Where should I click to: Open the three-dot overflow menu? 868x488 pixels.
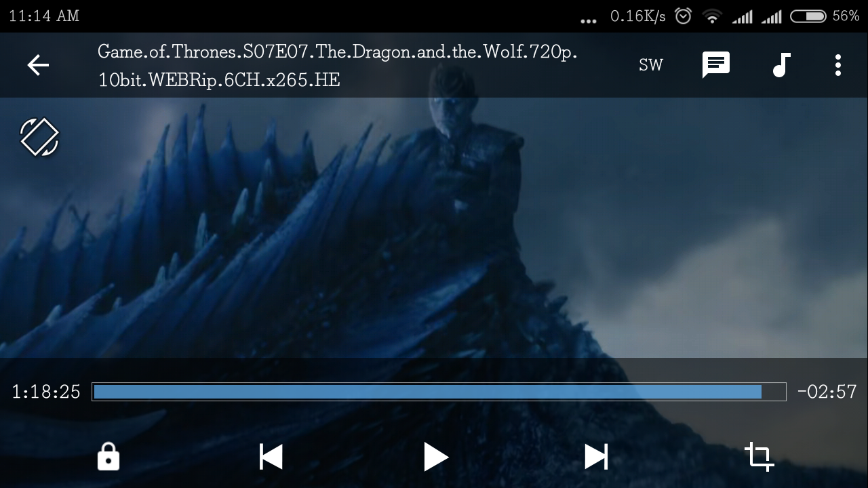coord(838,65)
